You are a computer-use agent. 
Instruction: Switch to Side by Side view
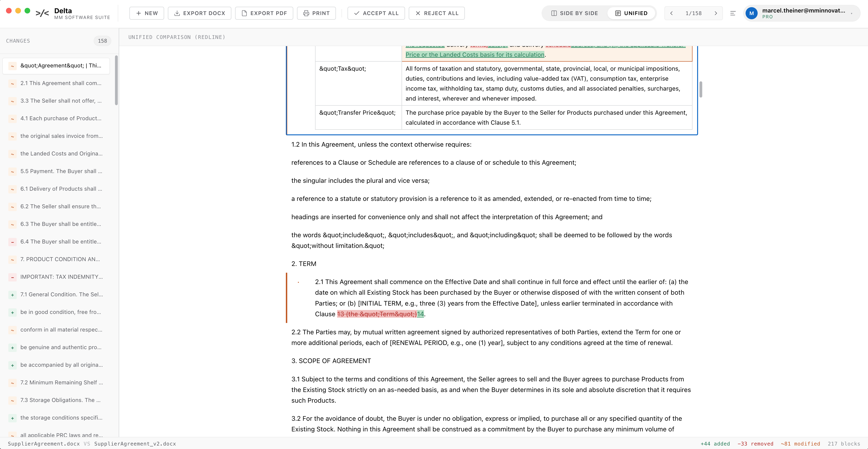point(574,13)
